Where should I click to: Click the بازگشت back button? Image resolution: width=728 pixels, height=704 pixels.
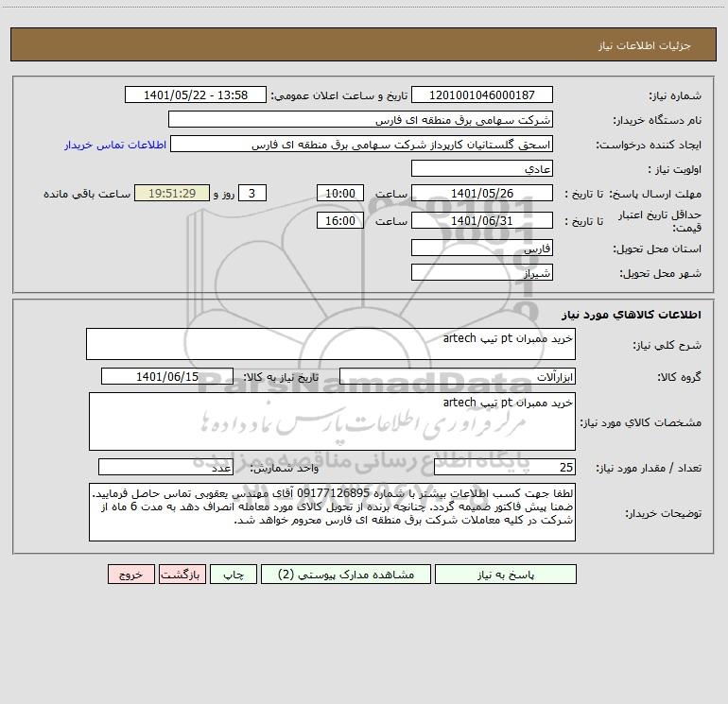(x=182, y=574)
